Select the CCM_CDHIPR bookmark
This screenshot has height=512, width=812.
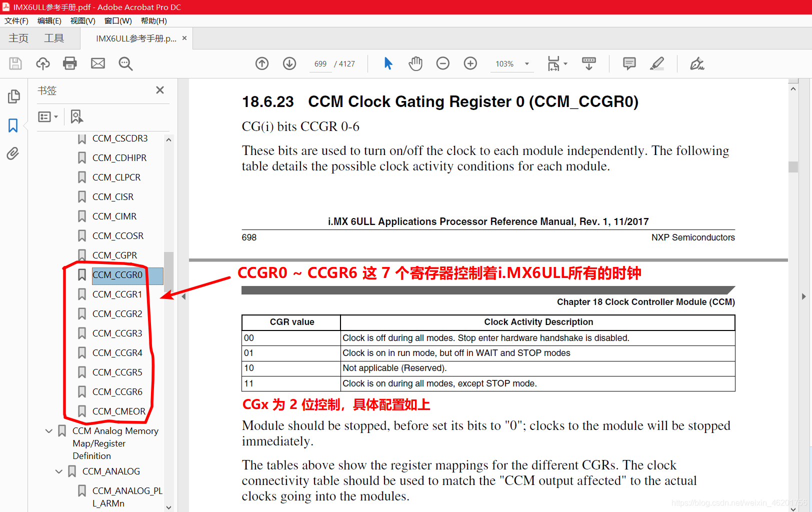(x=119, y=158)
